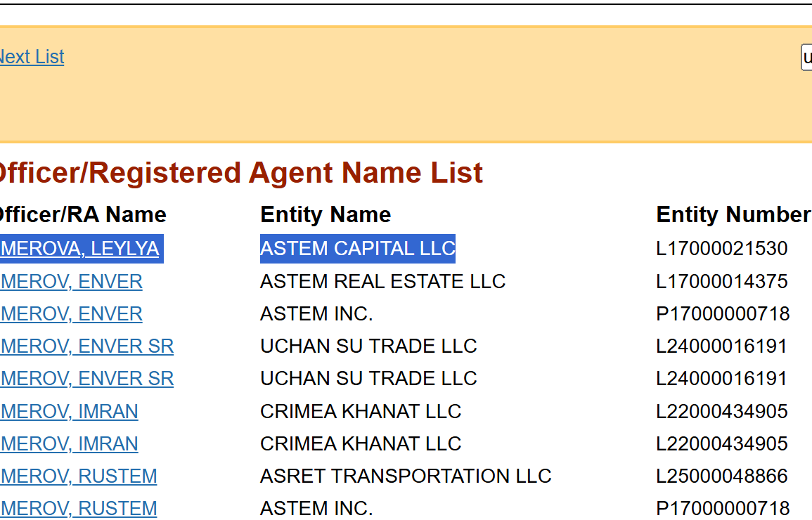This screenshot has height=520, width=812.
Task: Click the first MEROV, ENVER SR link
Action: coord(87,346)
